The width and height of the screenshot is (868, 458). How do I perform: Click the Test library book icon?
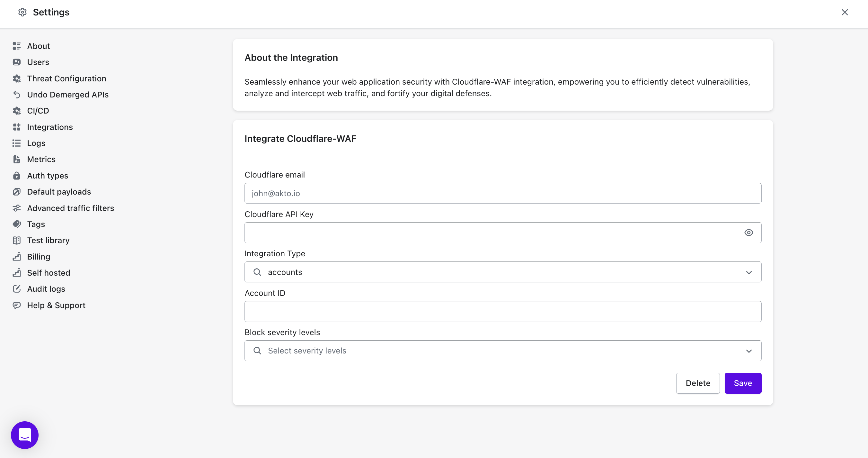(17, 241)
